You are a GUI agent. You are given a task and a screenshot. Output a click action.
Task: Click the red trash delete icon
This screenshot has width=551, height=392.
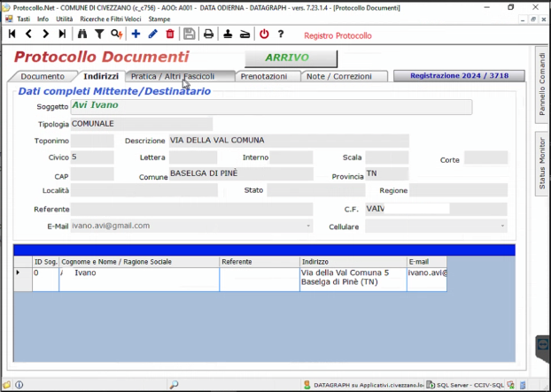[170, 35]
